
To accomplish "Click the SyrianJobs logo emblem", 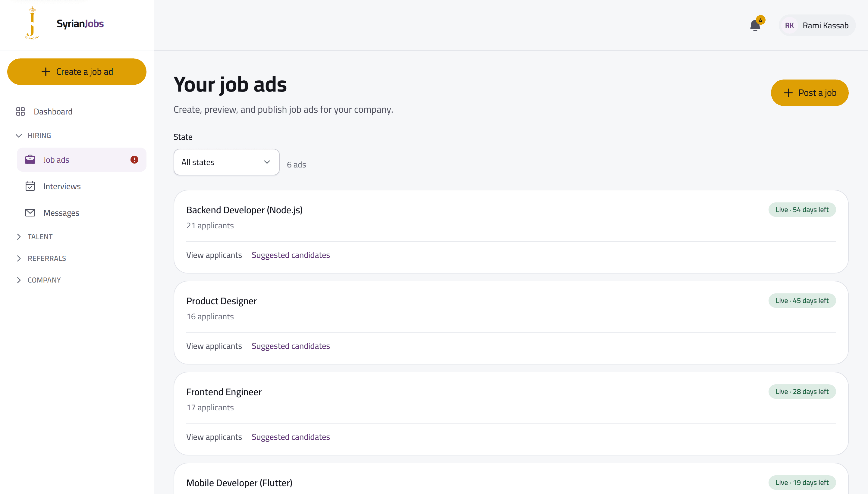I will pyautogui.click(x=32, y=23).
